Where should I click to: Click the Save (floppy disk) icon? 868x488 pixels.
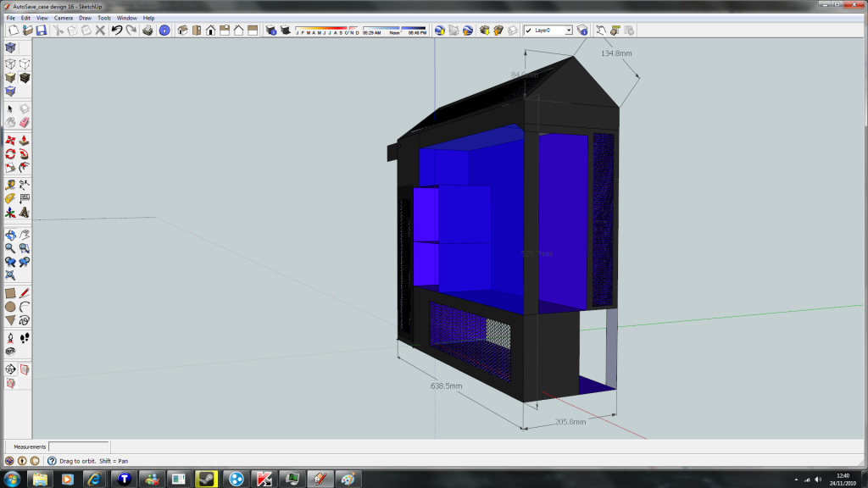click(x=41, y=30)
